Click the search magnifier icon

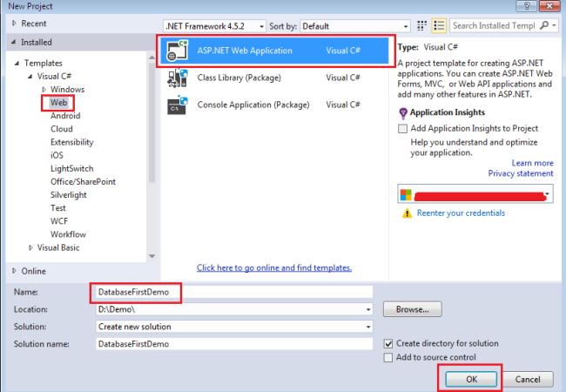(544, 25)
